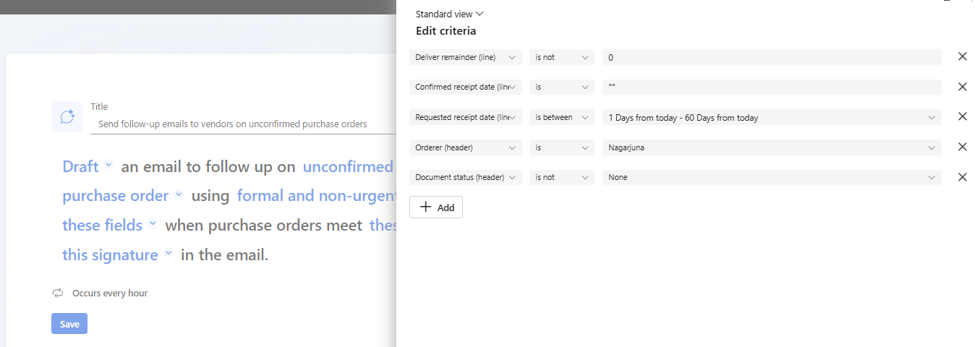Click the recurrence icon near Occurs every hour

(58, 294)
